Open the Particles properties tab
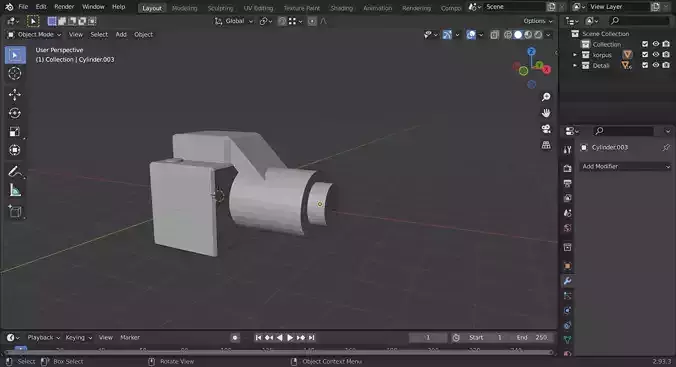The width and height of the screenshot is (676, 367). point(567,296)
